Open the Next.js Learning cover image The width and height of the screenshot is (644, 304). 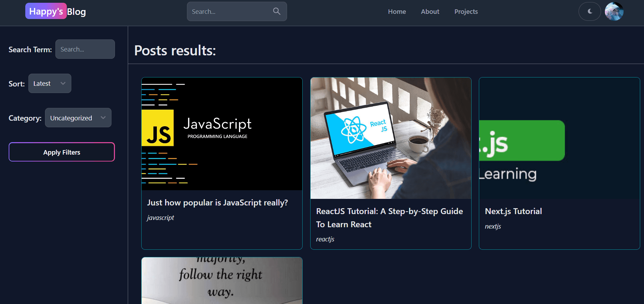pos(560,138)
